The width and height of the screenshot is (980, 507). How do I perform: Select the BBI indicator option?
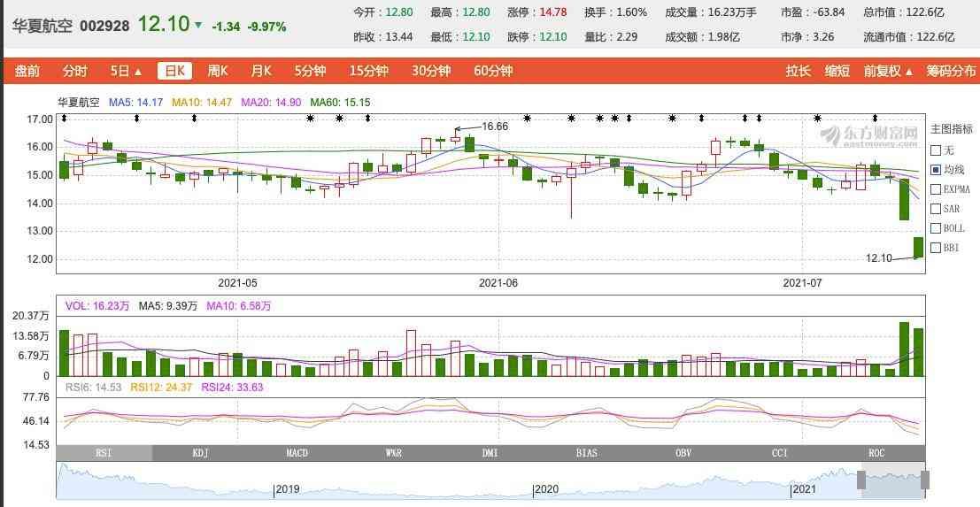[936, 248]
